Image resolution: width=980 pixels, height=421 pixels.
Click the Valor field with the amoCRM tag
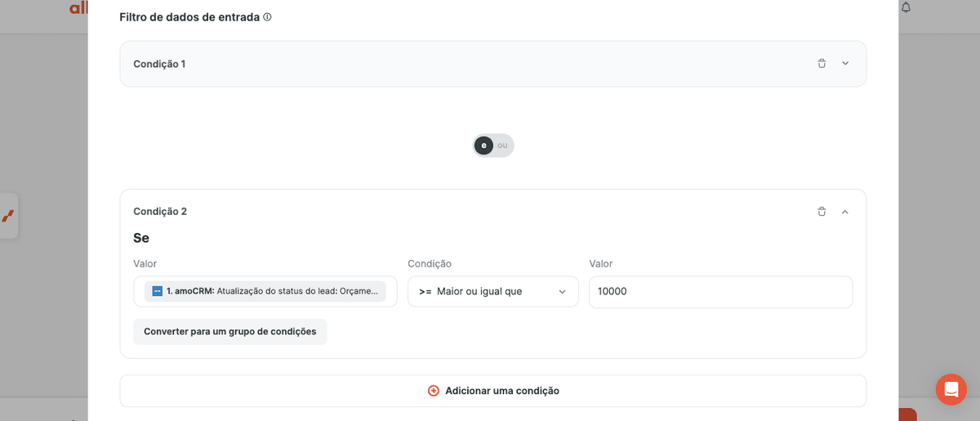(265, 291)
